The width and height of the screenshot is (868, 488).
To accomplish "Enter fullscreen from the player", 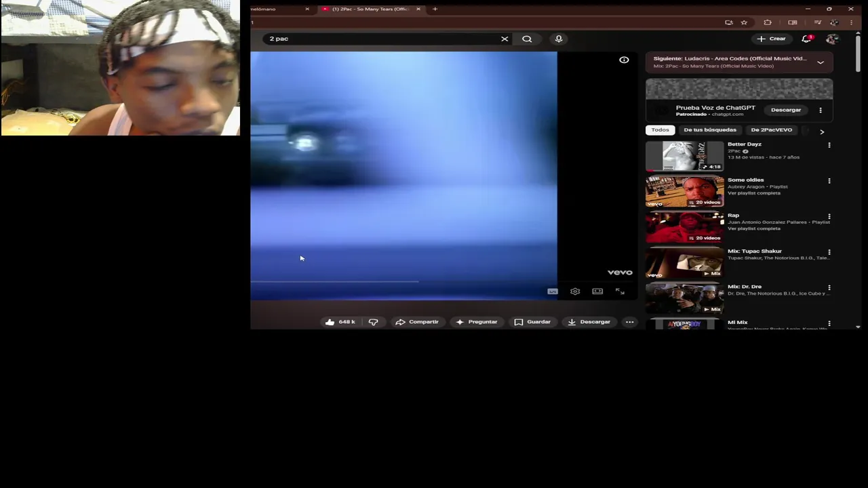I will tap(620, 291).
